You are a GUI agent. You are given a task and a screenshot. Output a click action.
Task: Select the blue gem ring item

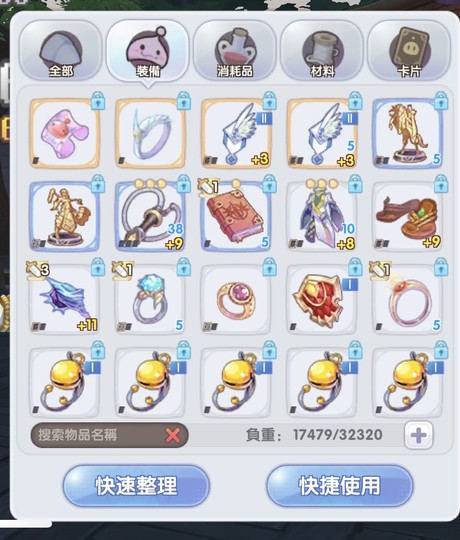pos(150,299)
